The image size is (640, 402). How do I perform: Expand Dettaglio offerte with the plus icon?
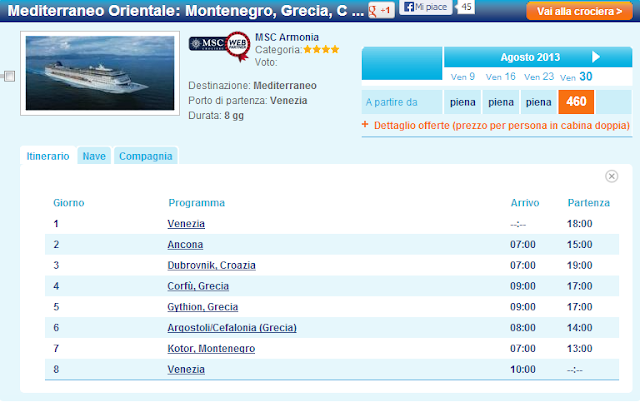click(365, 124)
